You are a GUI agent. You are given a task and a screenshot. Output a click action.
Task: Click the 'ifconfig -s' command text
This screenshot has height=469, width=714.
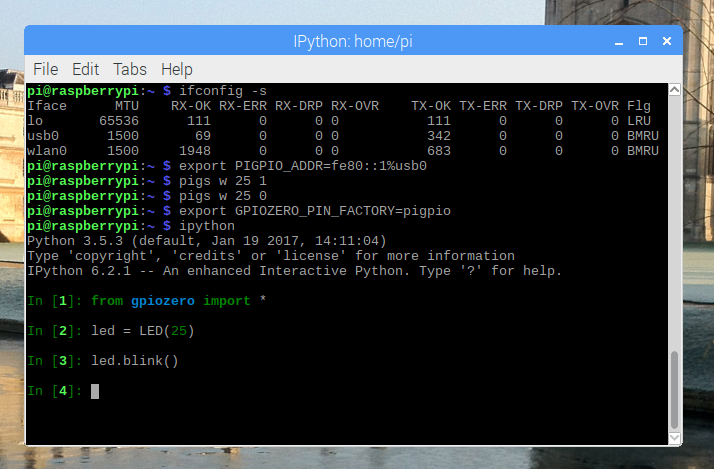[223, 91]
